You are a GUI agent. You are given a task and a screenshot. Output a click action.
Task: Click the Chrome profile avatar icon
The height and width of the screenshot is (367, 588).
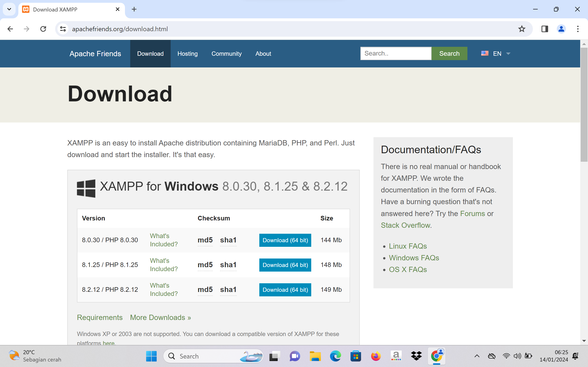click(x=561, y=29)
